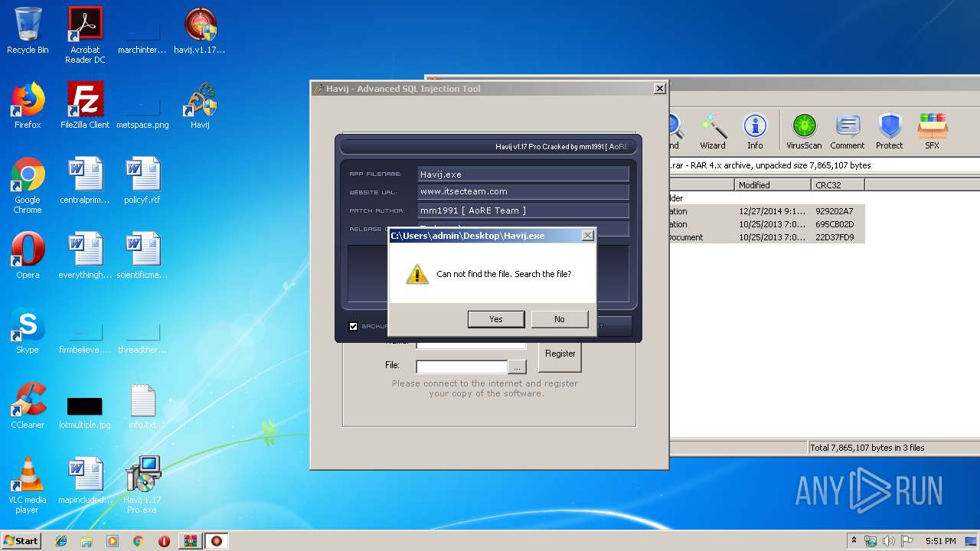
Task: Click No in the file-not-found dialog
Action: tap(560, 319)
